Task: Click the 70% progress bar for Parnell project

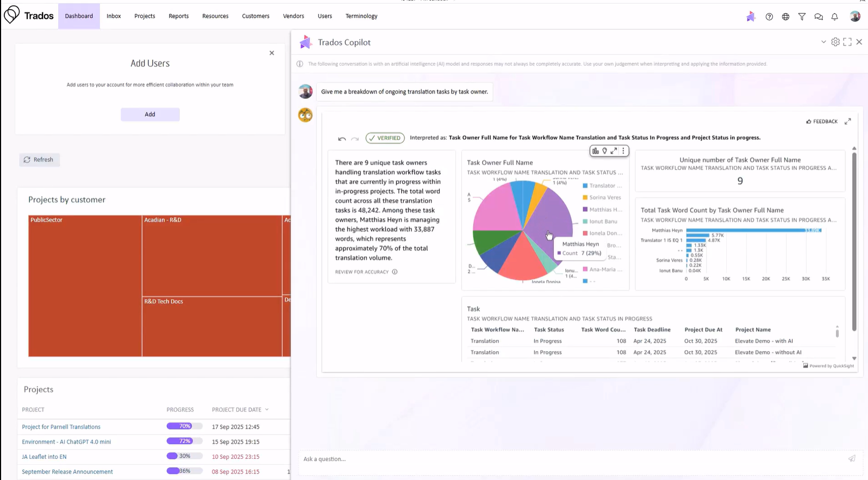Action: tap(184, 426)
